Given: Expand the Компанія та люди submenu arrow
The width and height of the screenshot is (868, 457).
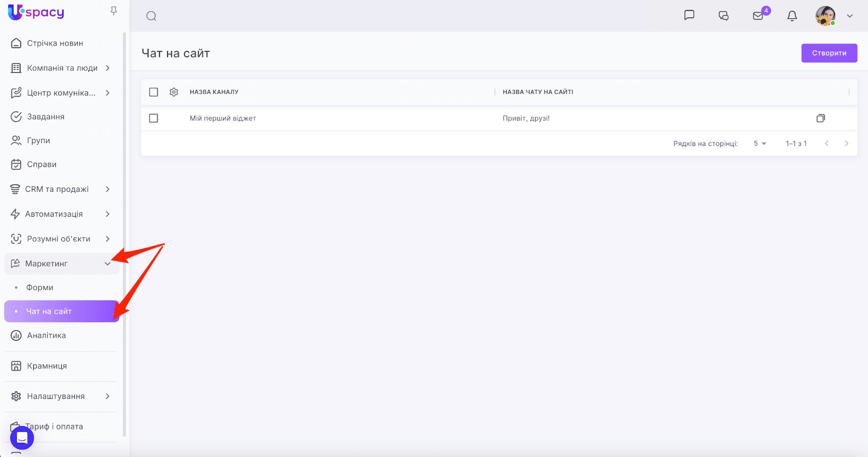Looking at the screenshot, I should 108,68.
